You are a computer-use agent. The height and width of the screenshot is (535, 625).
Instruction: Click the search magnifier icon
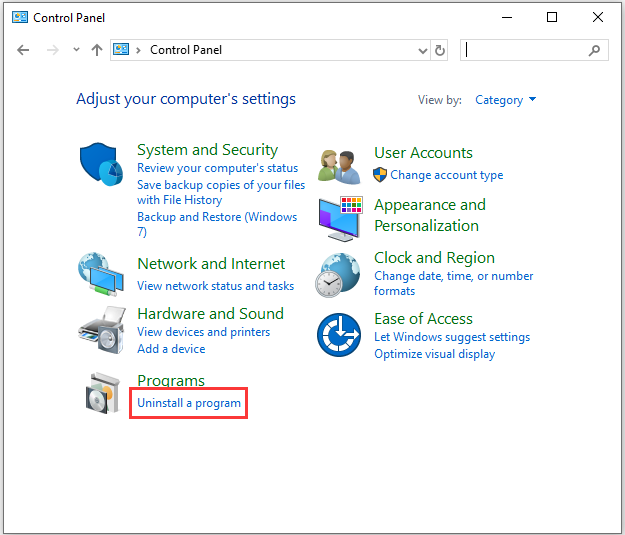click(x=594, y=50)
